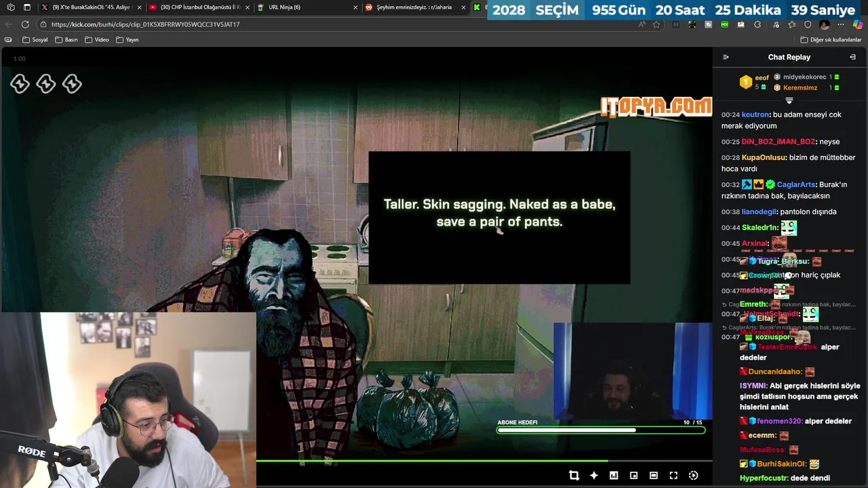Click the first diamond overlay icon on video
Viewport: 868px width, 488px height.
20,84
